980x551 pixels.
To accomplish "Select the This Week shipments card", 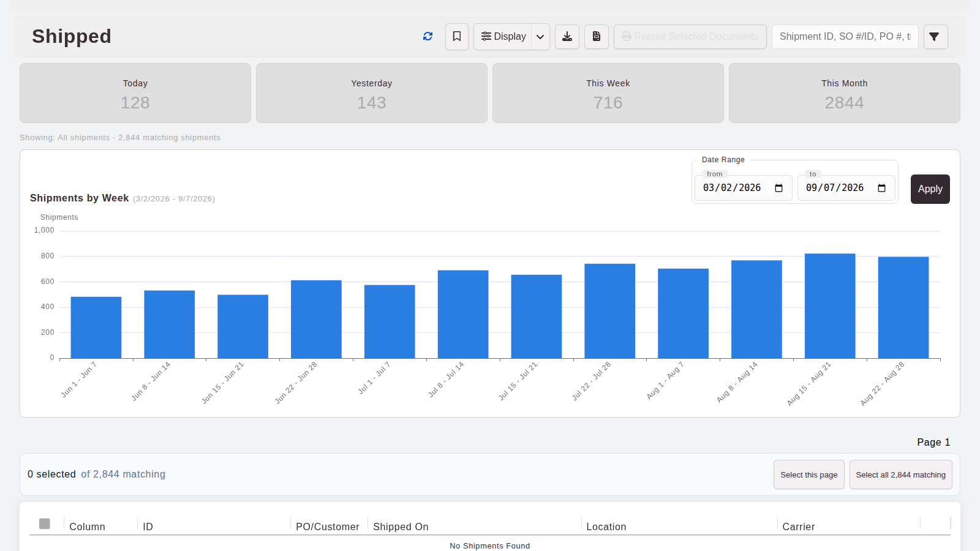I will pyautogui.click(x=608, y=93).
